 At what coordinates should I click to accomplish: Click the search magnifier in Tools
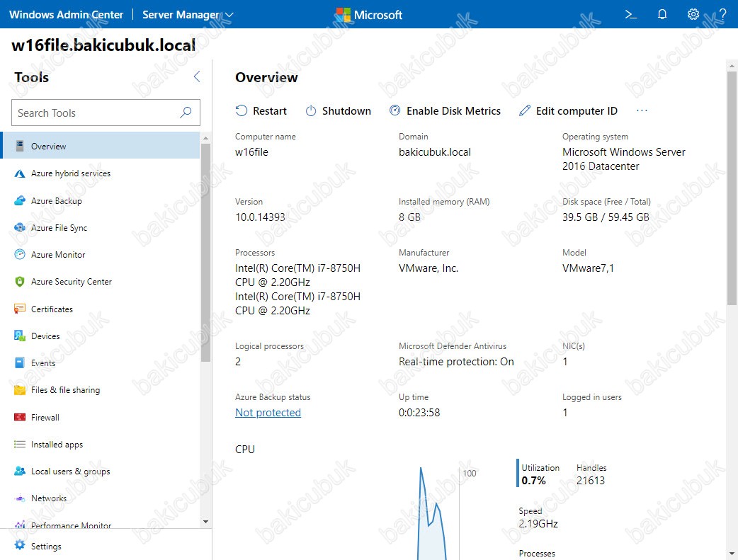(x=186, y=113)
